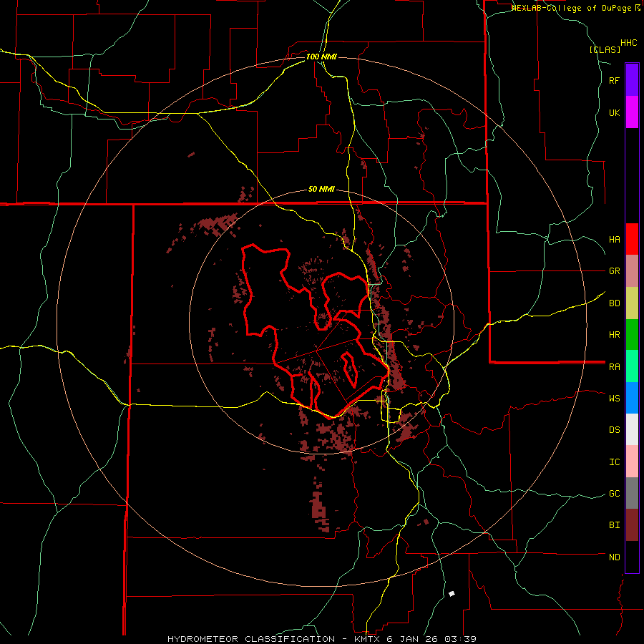
Task: Click the magenta UK color swatch
Action: pos(632,112)
